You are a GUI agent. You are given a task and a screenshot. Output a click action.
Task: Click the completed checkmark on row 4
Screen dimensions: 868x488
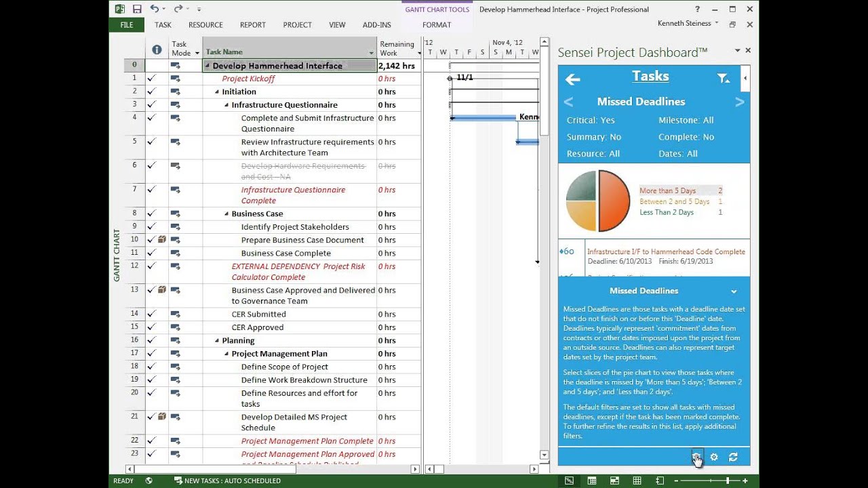[x=151, y=117]
